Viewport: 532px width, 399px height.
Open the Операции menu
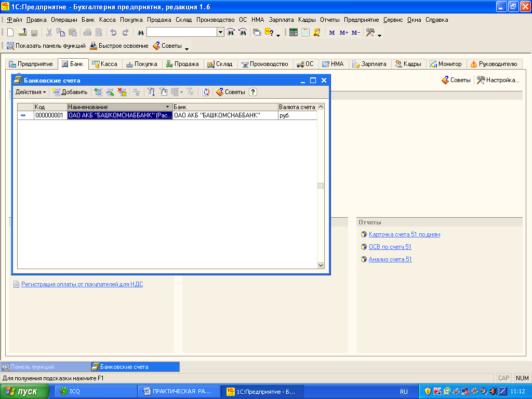64,20
